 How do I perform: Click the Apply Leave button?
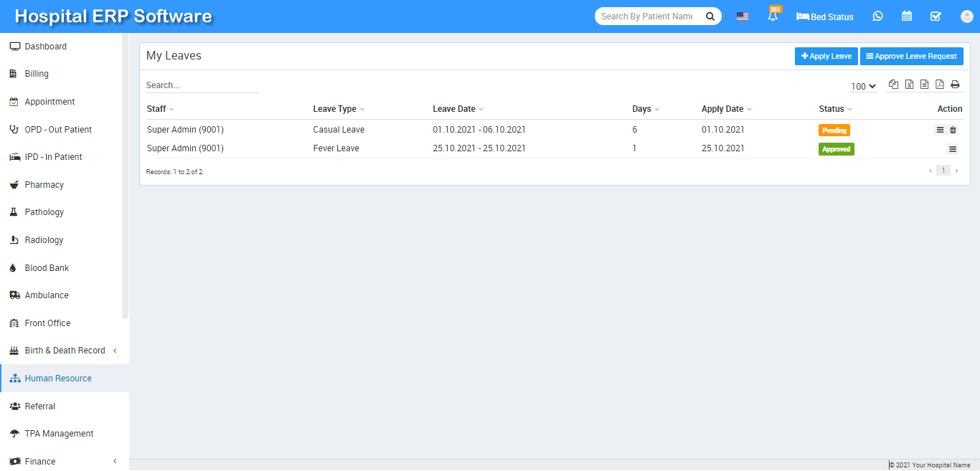826,56
